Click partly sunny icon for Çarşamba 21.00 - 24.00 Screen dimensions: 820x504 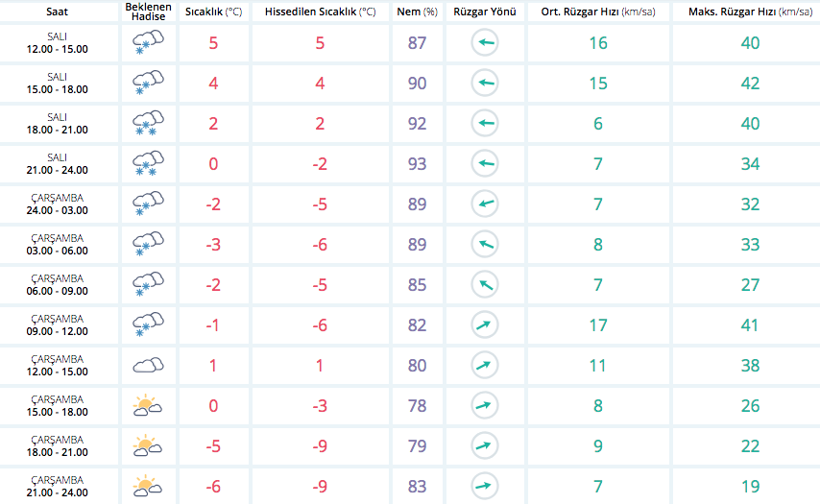[148, 486]
